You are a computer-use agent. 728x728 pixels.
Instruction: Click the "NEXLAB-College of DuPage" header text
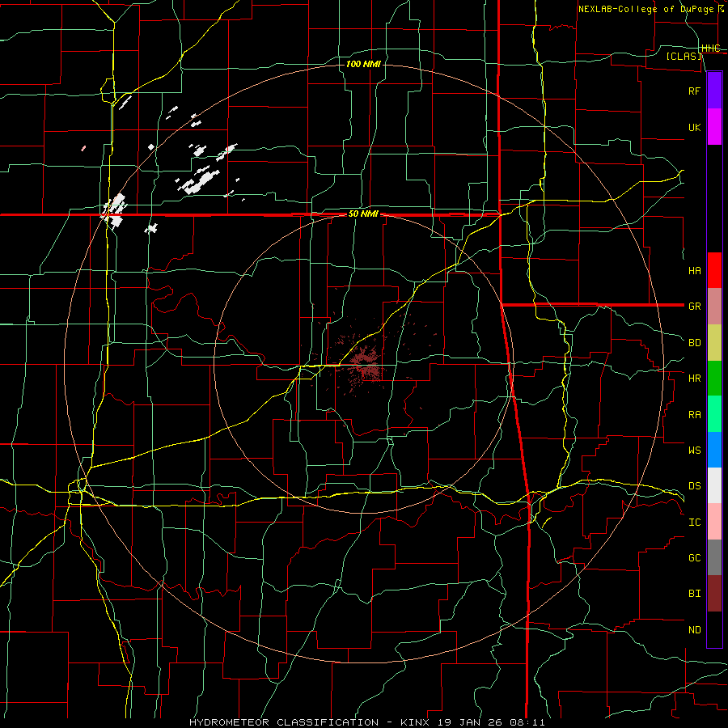[x=645, y=9]
